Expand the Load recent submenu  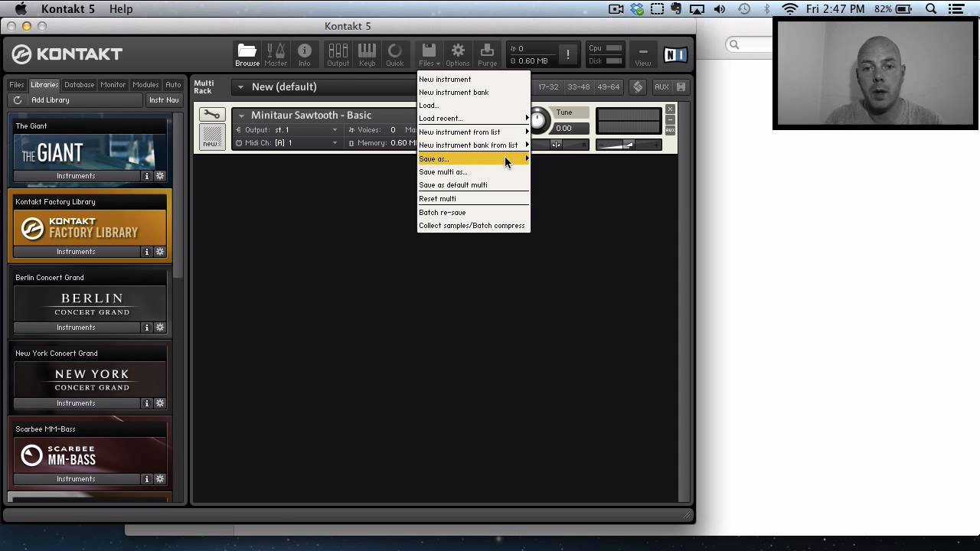point(473,119)
